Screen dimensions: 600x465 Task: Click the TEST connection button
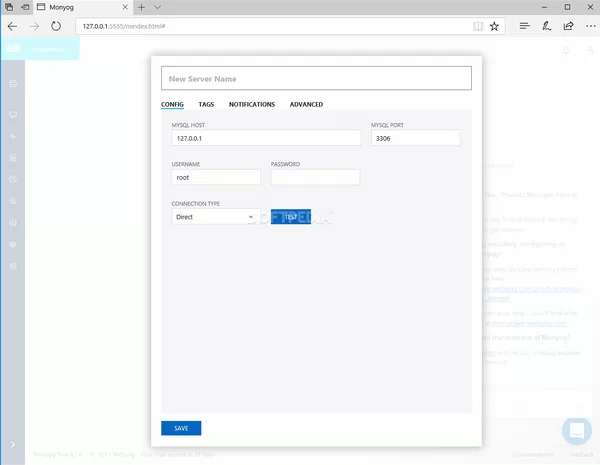291,217
